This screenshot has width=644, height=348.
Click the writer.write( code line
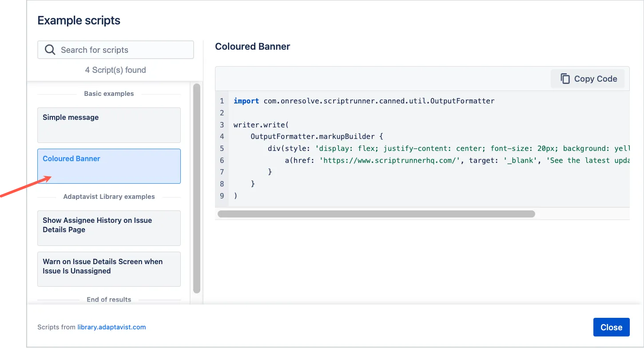point(261,125)
